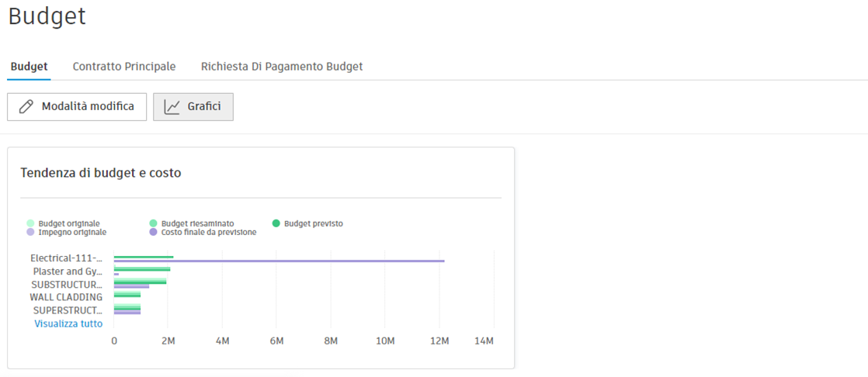Select the Plaster and Gy... chart label
Viewport: 868px width, 377px height.
(x=68, y=272)
